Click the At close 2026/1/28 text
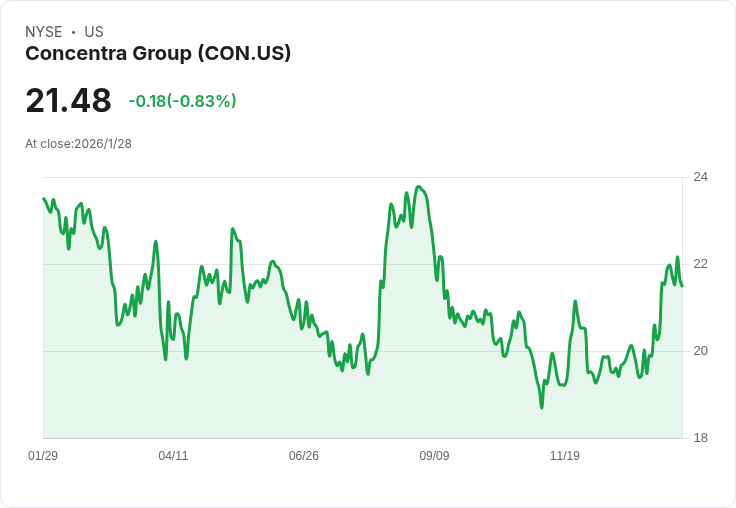736x508 pixels. coord(78,143)
